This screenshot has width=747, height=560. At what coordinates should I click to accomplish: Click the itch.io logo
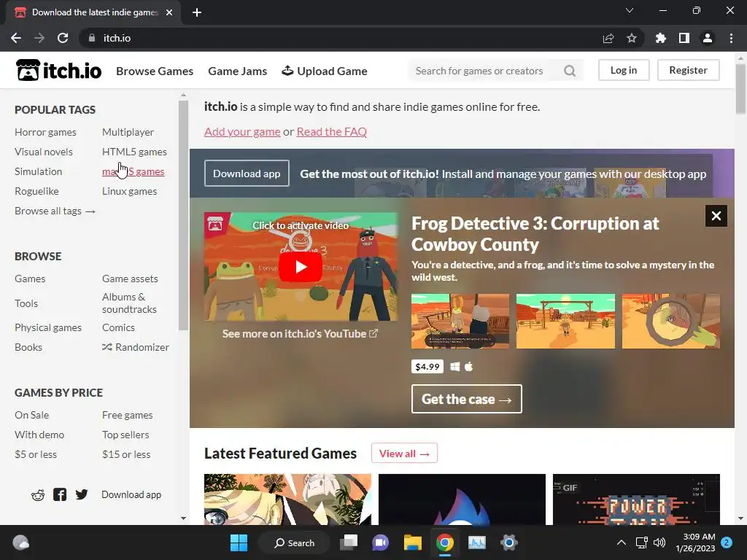(58, 71)
